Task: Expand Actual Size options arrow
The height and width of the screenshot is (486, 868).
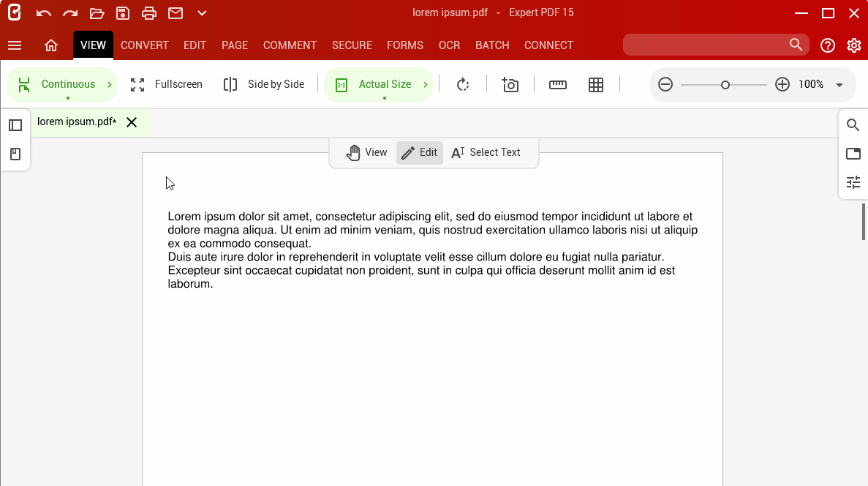Action: click(x=425, y=85)
